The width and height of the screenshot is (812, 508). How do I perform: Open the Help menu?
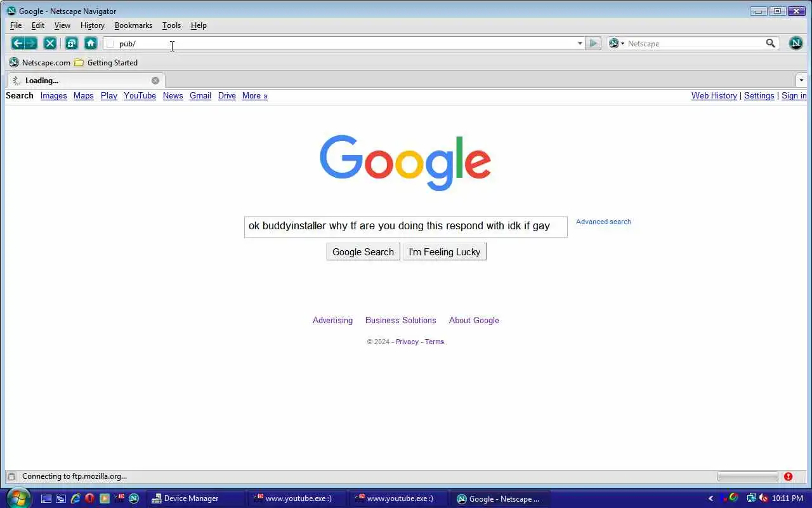click(x=199, y=25)
